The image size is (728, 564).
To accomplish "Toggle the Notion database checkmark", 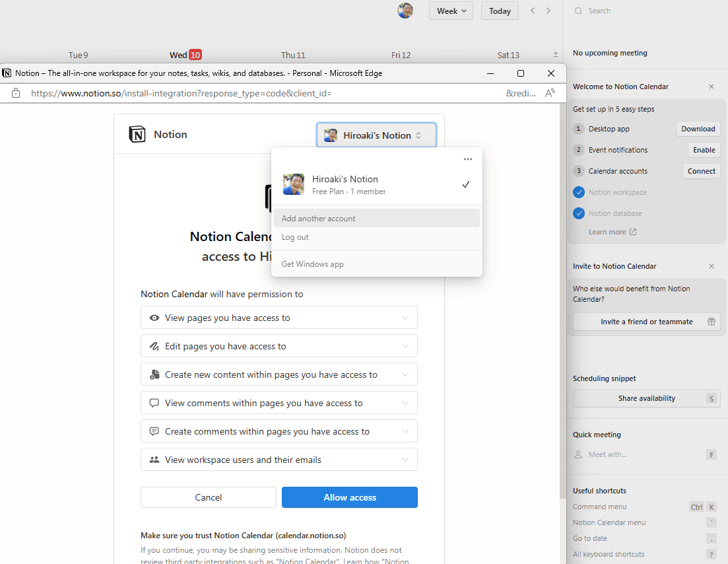I will click(x=578, y=213).
